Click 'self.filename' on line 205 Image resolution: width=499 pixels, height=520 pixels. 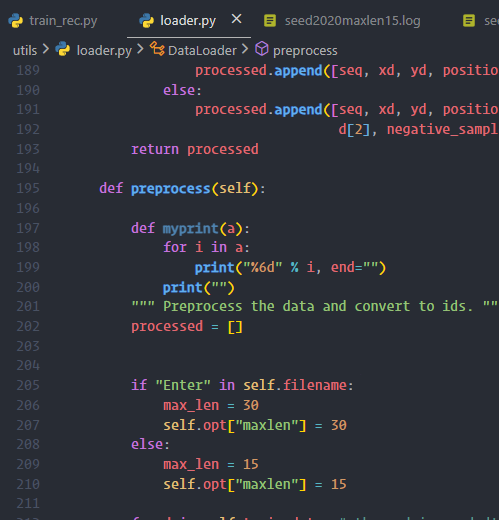[x=295, y=385]
